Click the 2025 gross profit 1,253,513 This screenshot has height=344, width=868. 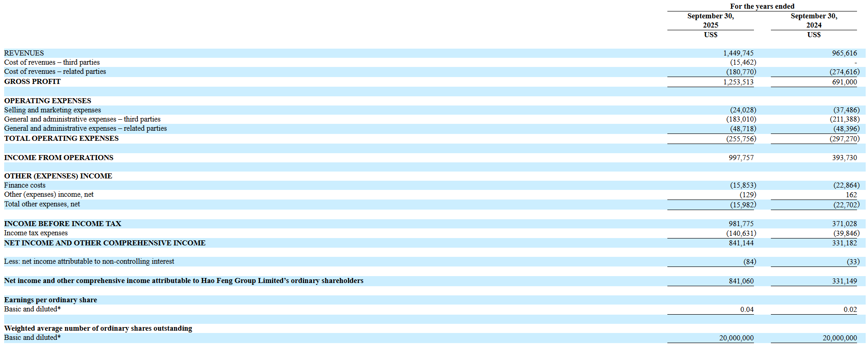click(738, 82)
